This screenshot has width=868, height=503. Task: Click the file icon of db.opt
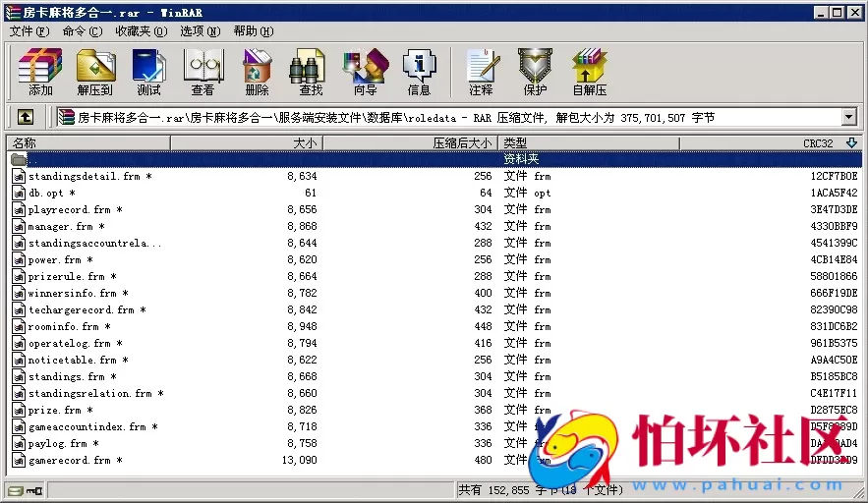click(x=19, y=194)
